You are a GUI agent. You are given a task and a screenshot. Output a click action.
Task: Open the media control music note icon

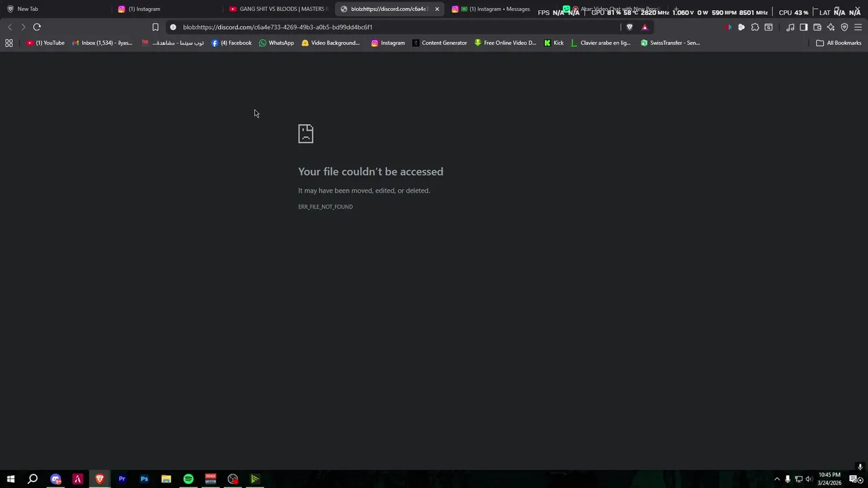coord(790,27)
